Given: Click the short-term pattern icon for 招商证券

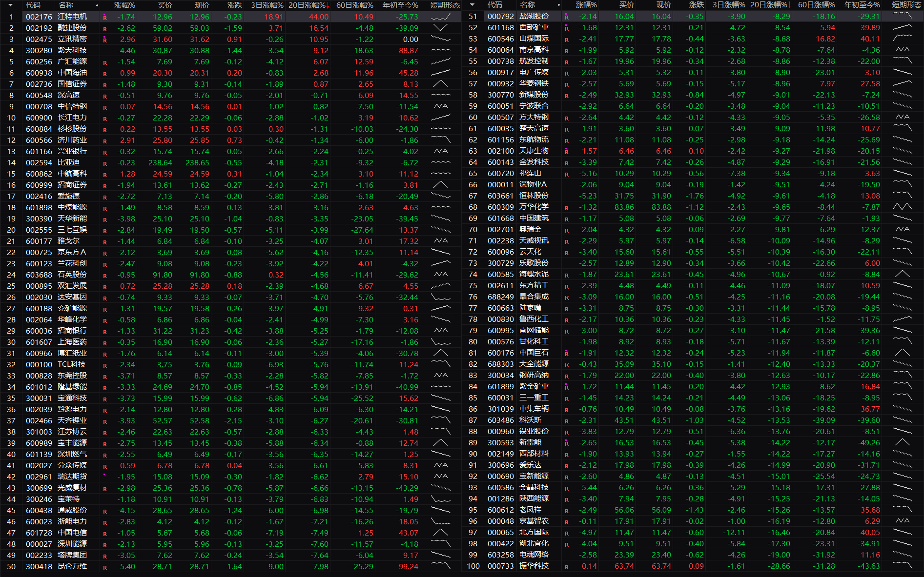Looking at the screenshot, I should 441,185.
